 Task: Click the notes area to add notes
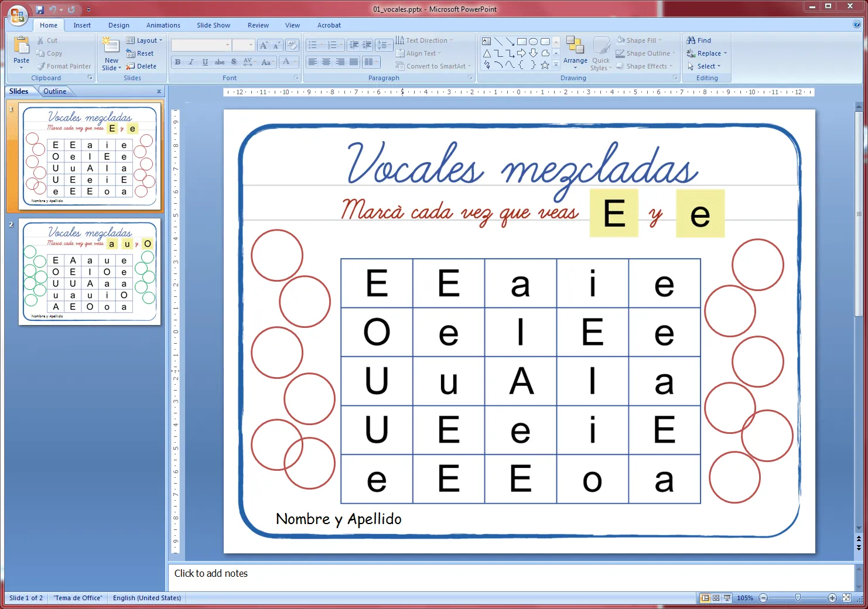511,576
